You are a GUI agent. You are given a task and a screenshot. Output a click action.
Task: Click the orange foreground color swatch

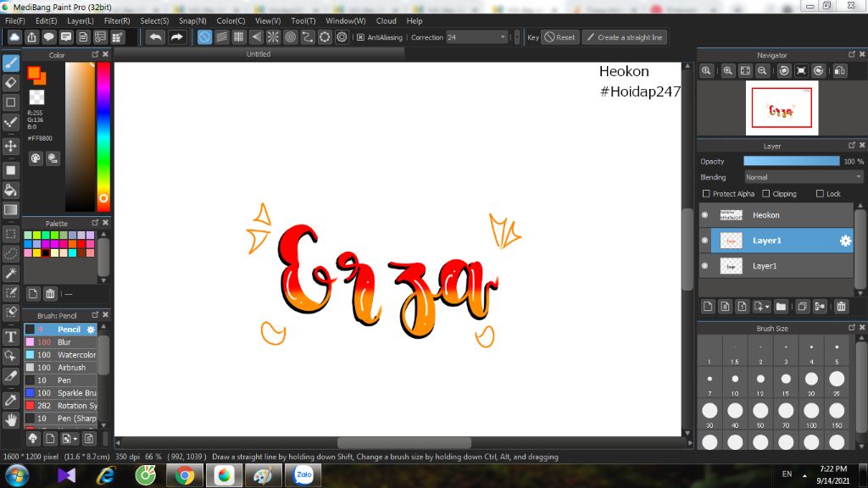[34, 73]
